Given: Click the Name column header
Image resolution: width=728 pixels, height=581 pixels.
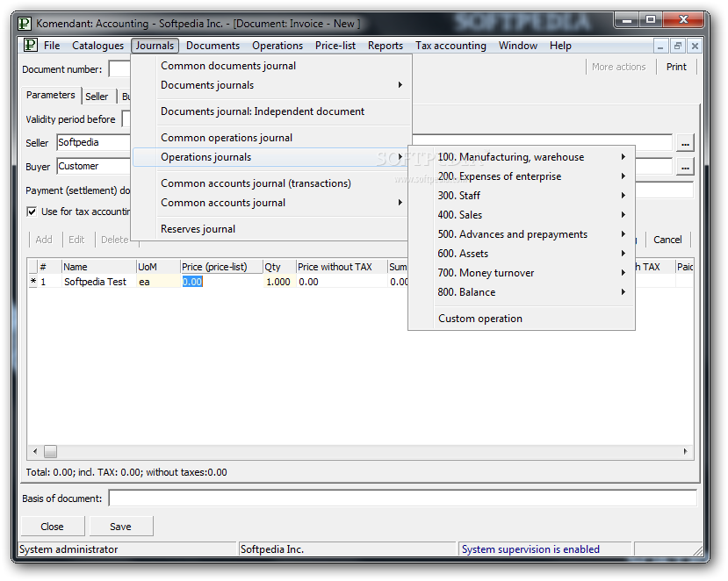Looking at the screenshot, I should click(99, 267).
